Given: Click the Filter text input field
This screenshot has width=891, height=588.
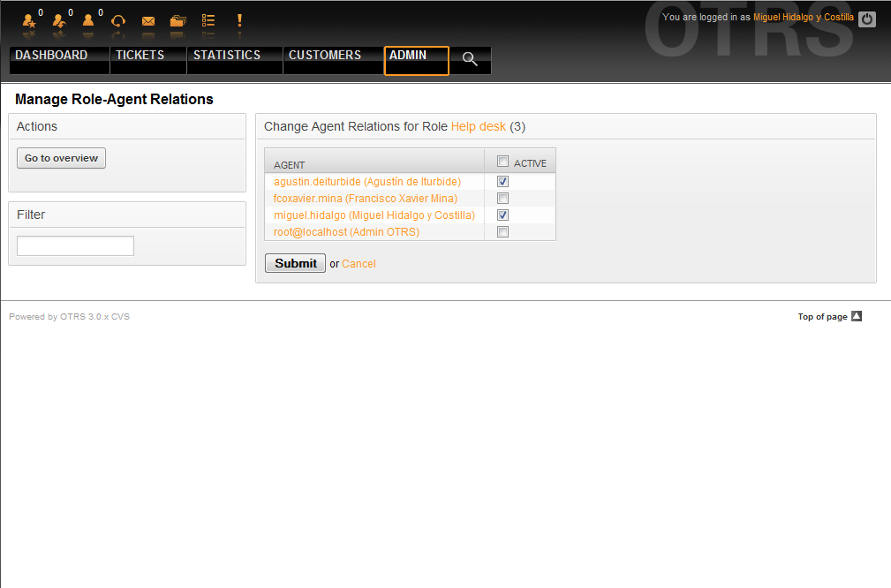Looking at the screenshot, I should [75, 245].
